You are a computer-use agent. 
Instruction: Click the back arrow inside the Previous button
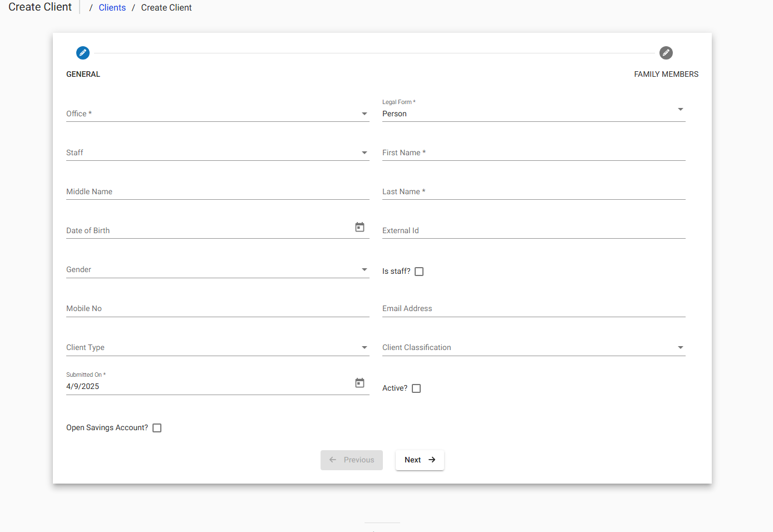332,460
